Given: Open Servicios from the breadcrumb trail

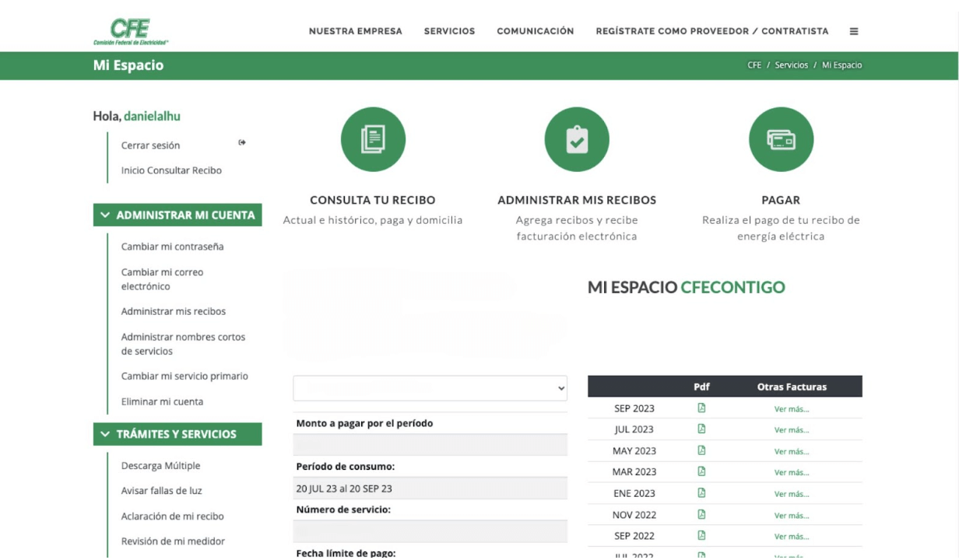Looking at the screenshot, I should point(791,65).
